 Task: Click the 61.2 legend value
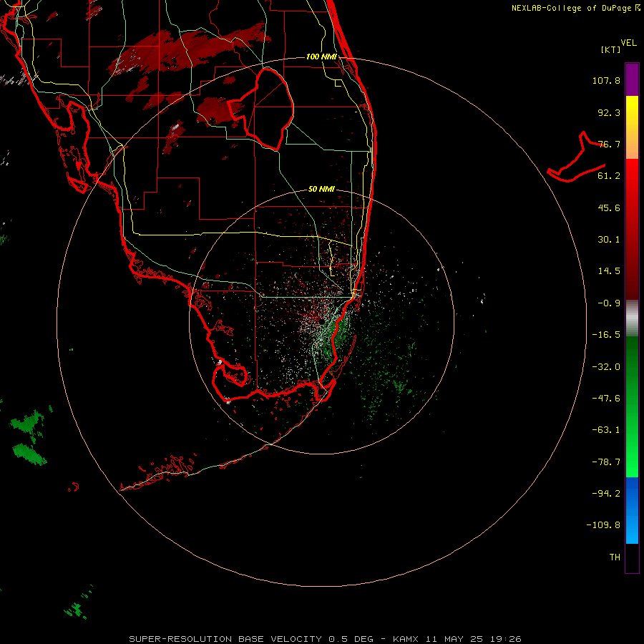point(609,176)
